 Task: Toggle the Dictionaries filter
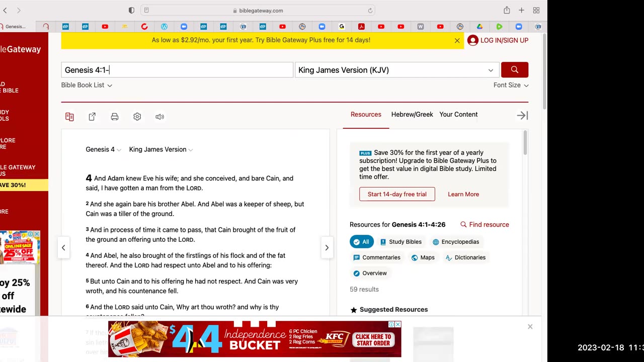tap(465, 257)
